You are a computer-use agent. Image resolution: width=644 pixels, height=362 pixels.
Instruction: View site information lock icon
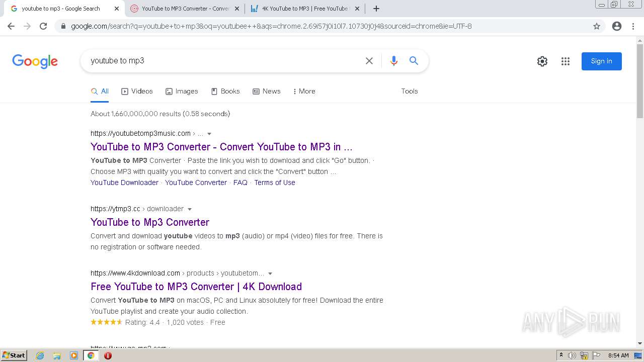(63, 26)
